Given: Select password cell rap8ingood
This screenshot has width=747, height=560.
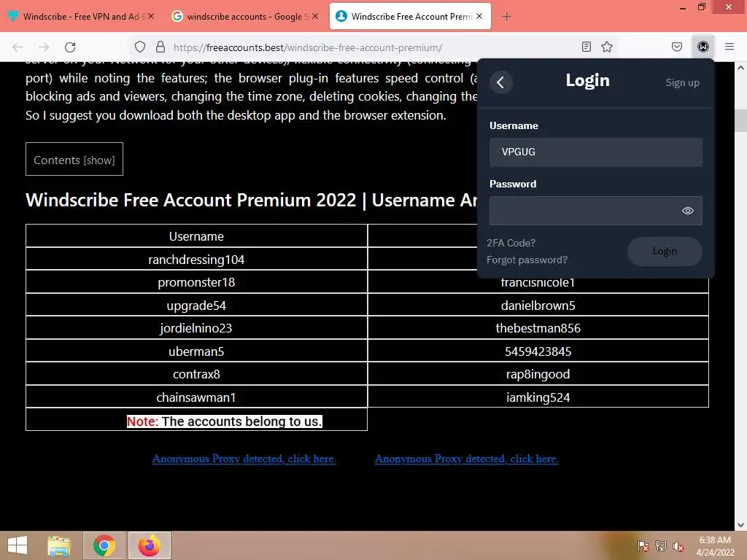Looking at the screenshot, I should [x=538, y=374].
